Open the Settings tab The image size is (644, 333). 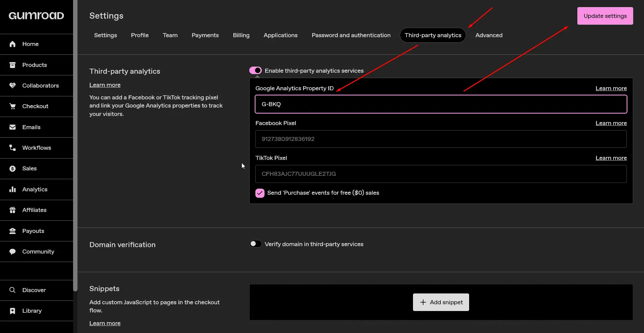click(106, 35)
